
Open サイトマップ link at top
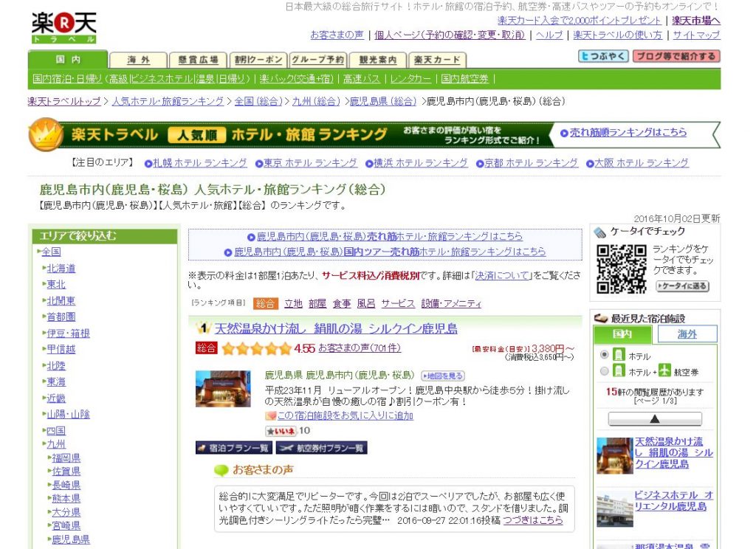(x=696, y=35)
